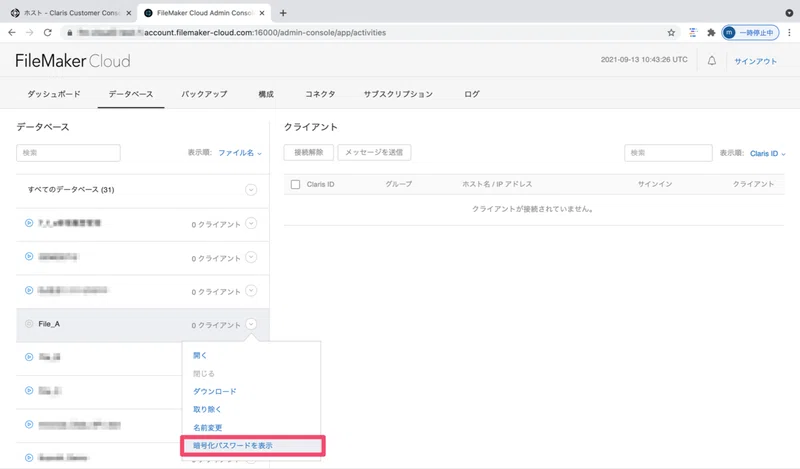Open a new browser tab with plus

pos(283,13)
